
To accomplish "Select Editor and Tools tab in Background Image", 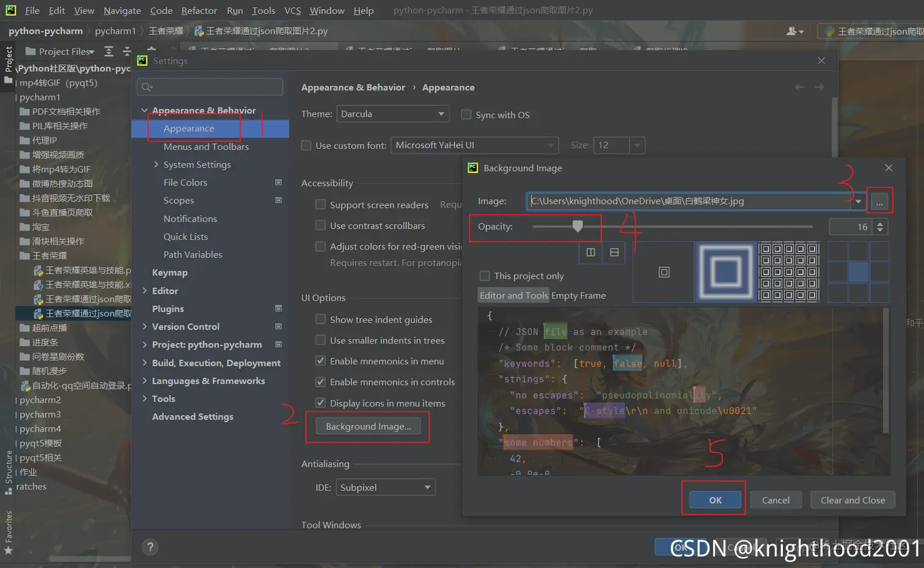I will 514,295.
